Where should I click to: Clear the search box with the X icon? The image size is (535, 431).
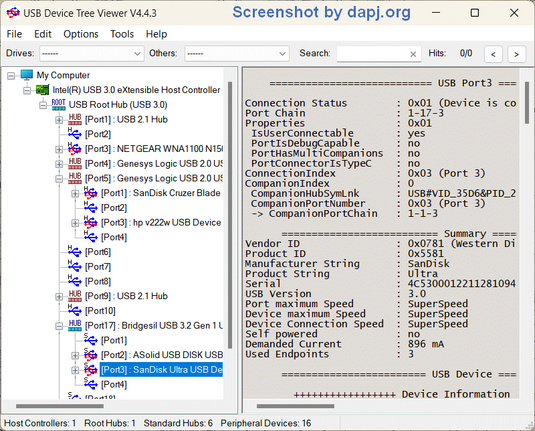pyautogui.click(x=413, y=54)
